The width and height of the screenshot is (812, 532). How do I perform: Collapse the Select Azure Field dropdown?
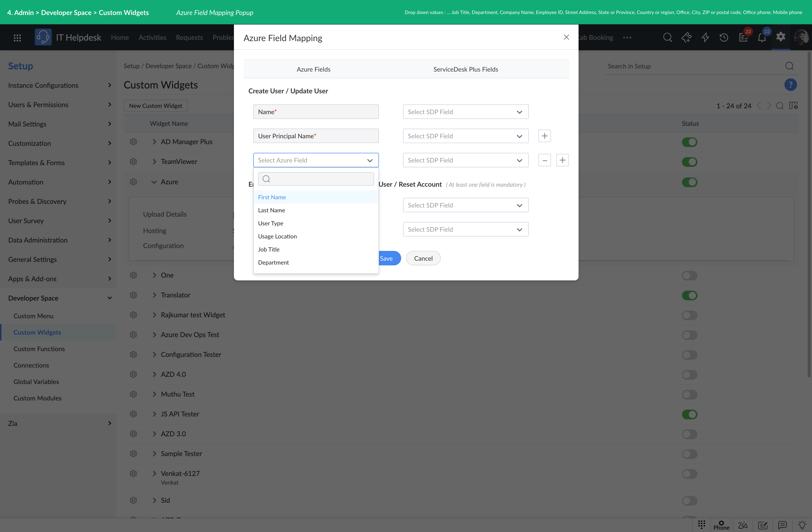(x=316, y=160)
